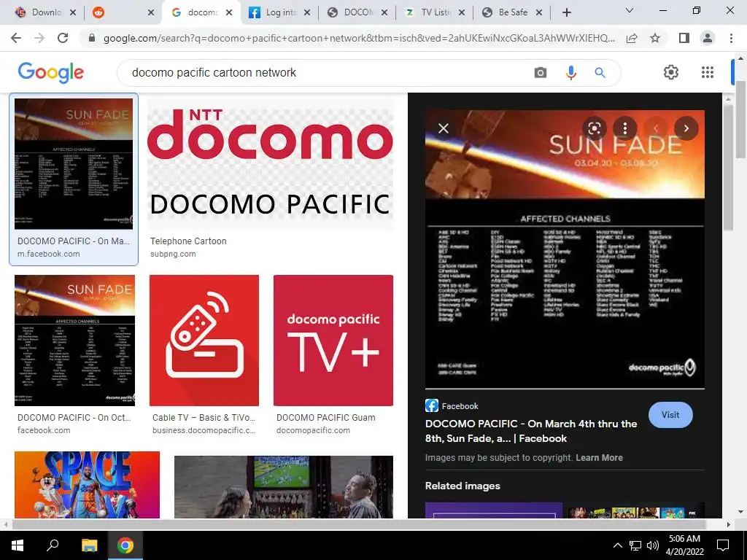Open preview panel more options menu
Image resolution: width=747 pixels, height=560 pixels.
(x=624, y=128)
